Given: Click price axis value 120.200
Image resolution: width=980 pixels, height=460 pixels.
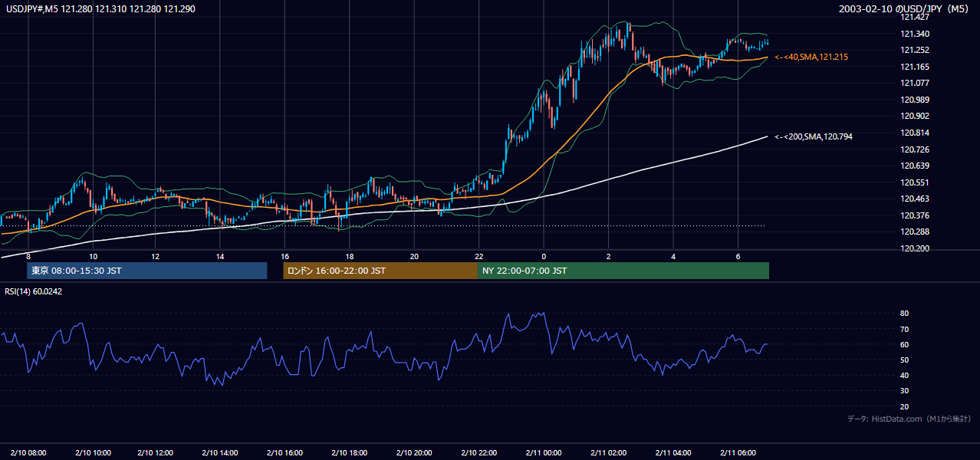Looking at the screenshot, I should click(914, 248).
